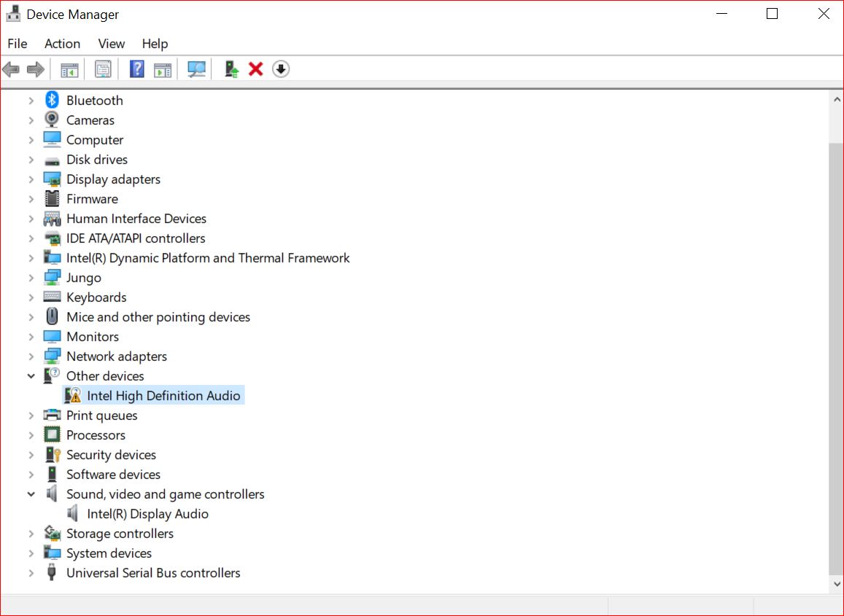This screenshot has width=844, height=616.
Task: Click Show/Hide Action Pane toolbar icon
Action: [163, 69]
